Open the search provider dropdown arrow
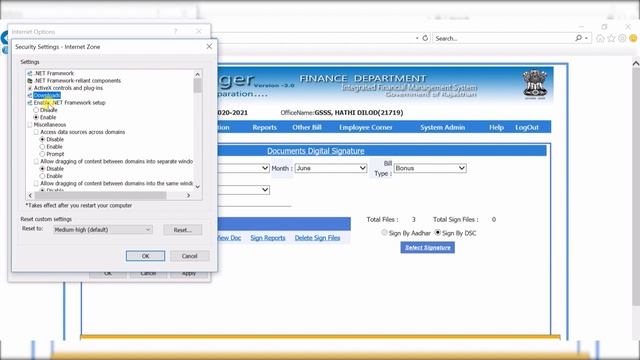The image size is (640, 360). pos(587,38)
